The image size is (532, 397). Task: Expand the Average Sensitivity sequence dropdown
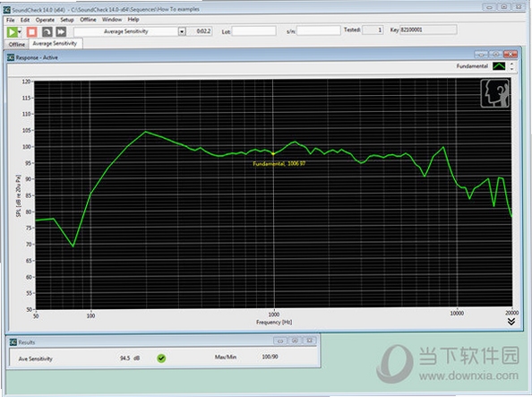tap(182, 31)
